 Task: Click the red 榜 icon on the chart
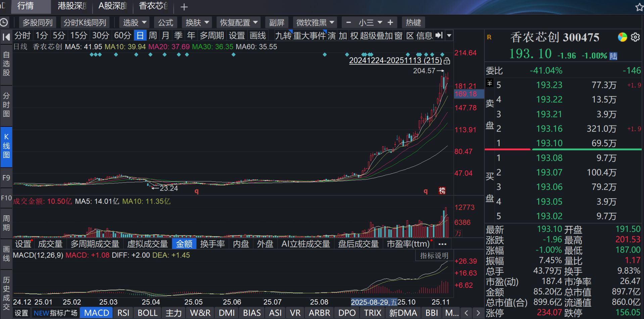(x=442, y=191)
